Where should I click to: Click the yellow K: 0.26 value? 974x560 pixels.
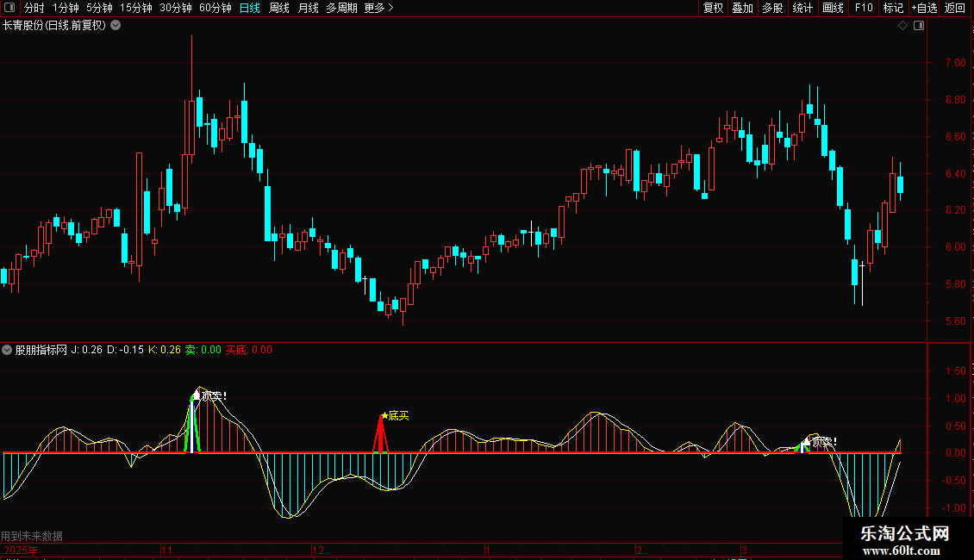(x=165, y=350)
